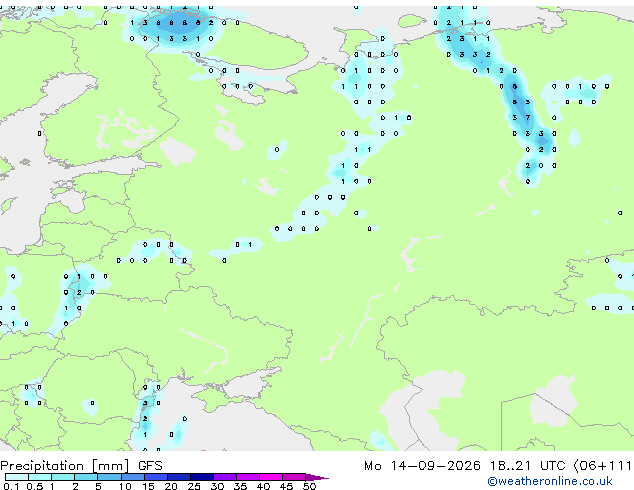
Task: Click the over-50 arrow tip on legend
Action: tap(317, 477)
